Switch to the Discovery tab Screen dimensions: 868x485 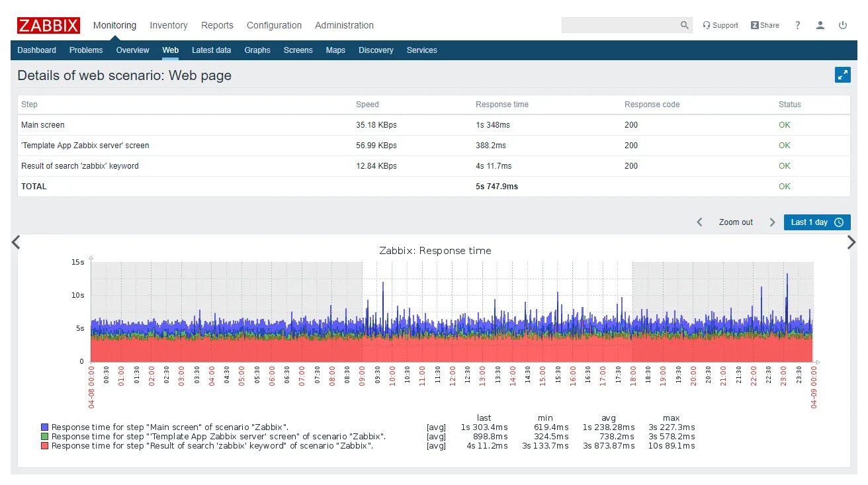pyautogui.click(x=376, y=50)
